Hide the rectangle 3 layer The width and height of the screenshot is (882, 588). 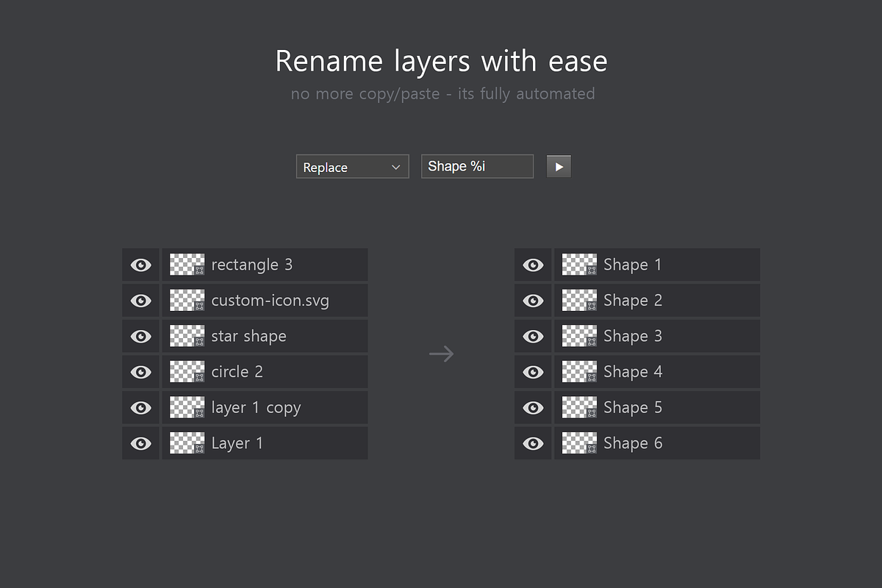click(140, 265)
